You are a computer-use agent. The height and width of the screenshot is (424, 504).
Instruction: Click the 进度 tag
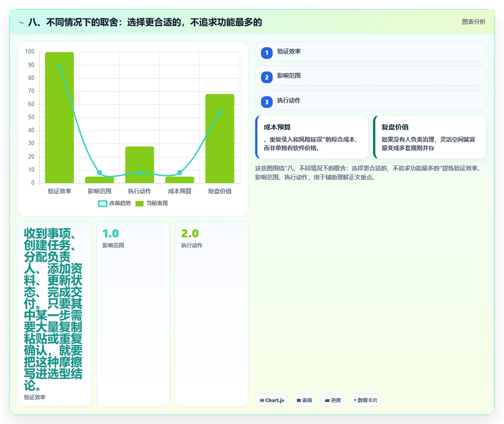click(x=333, y=400)
